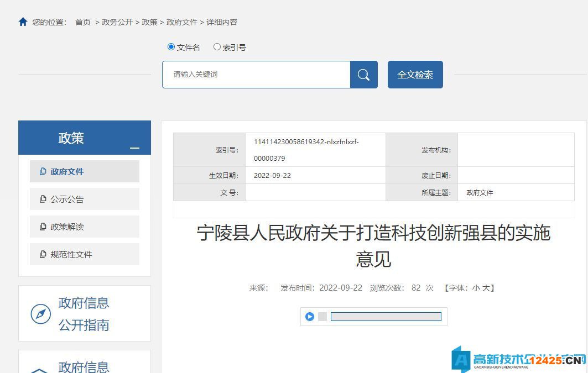Open the 政策 breadcrumb link

(149, 23)
